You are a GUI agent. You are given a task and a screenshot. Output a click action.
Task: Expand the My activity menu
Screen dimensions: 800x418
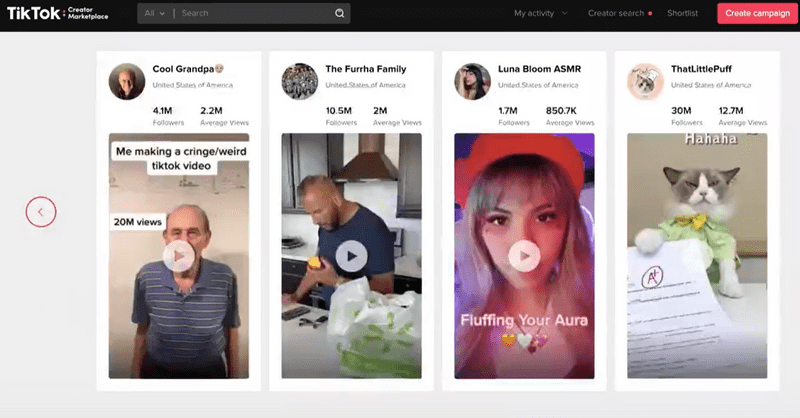[x=541, y=14]
